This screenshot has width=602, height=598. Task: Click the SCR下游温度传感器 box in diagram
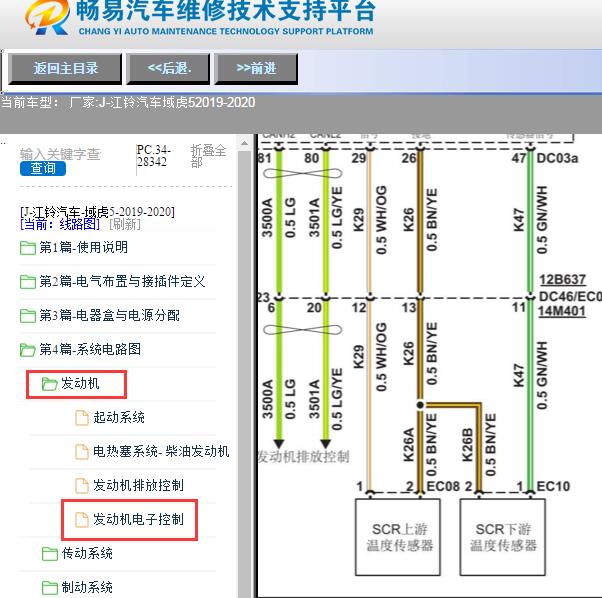(x=503, y=537)
